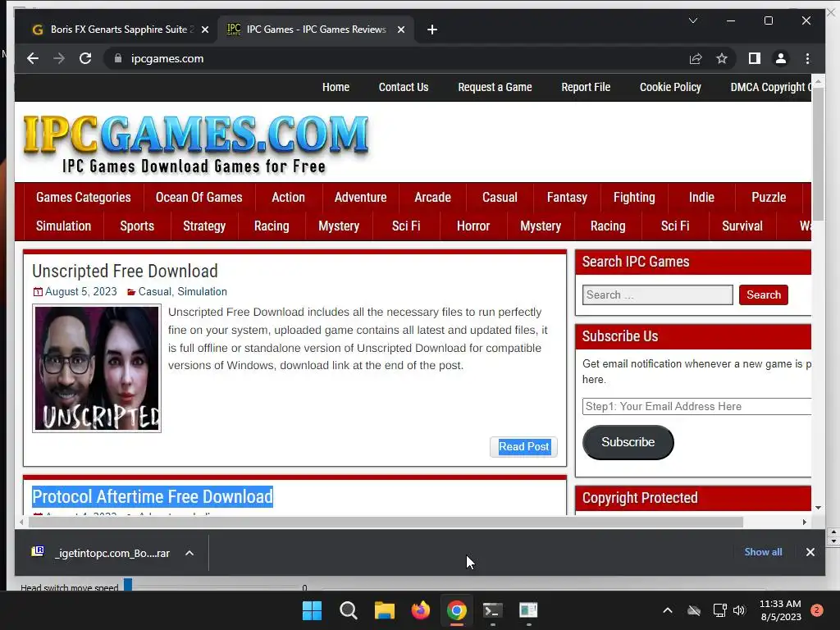Open the Simulation category in the red menu
This screenshot has height=630, width=840.
(63, 226)
